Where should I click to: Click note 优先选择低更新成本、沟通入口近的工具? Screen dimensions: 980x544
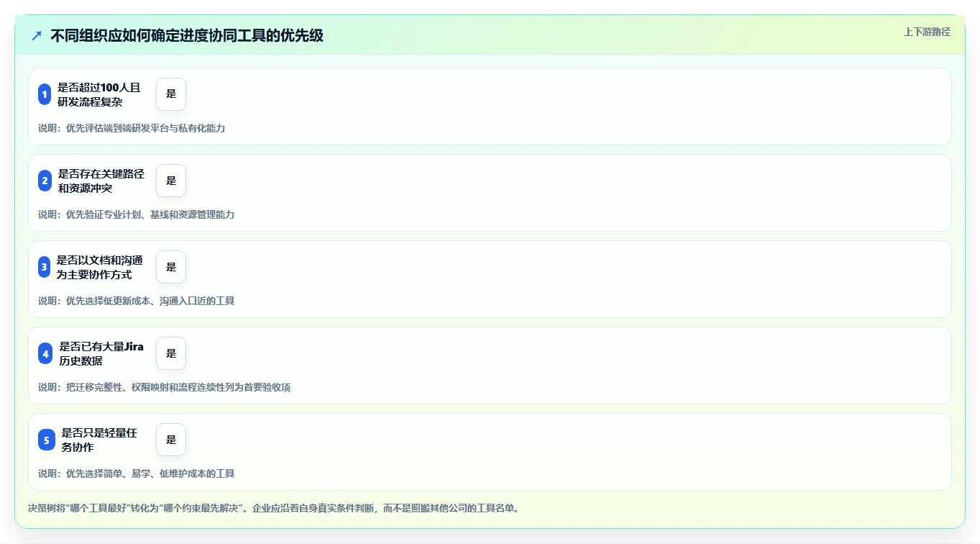(x=150, y=301)
